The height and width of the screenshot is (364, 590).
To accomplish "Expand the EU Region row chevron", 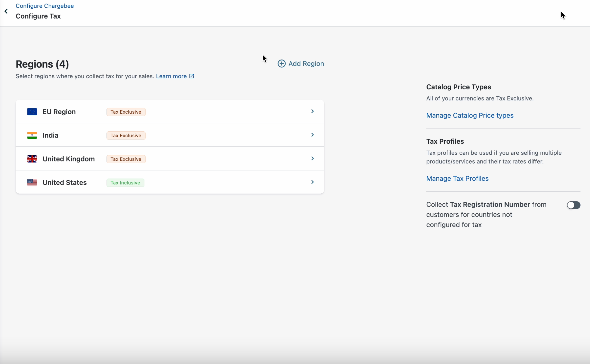I will [312, 111].
